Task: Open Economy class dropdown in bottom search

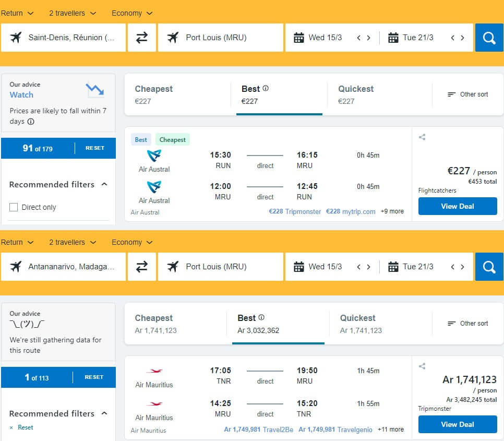Action: (x=132, y=242)
